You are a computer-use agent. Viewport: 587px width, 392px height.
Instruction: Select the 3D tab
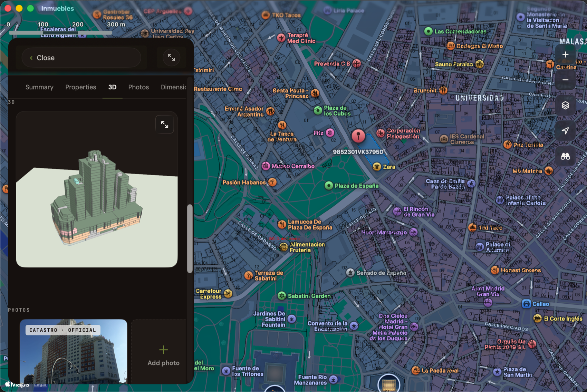coord(112,87)
